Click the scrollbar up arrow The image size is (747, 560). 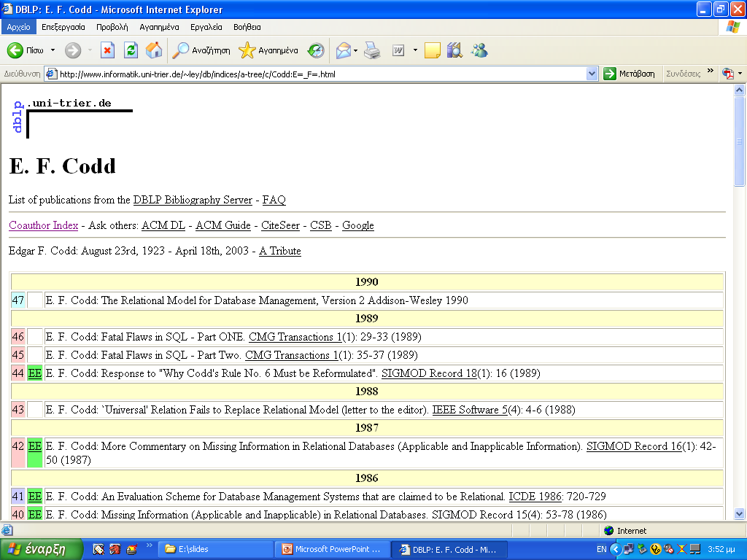pos(740,90)
